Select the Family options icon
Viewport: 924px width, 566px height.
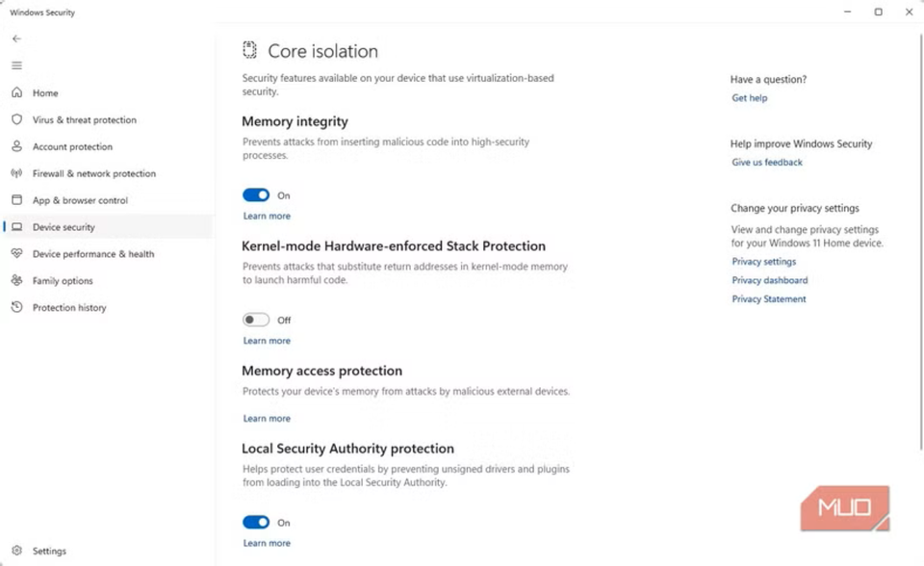16,281
